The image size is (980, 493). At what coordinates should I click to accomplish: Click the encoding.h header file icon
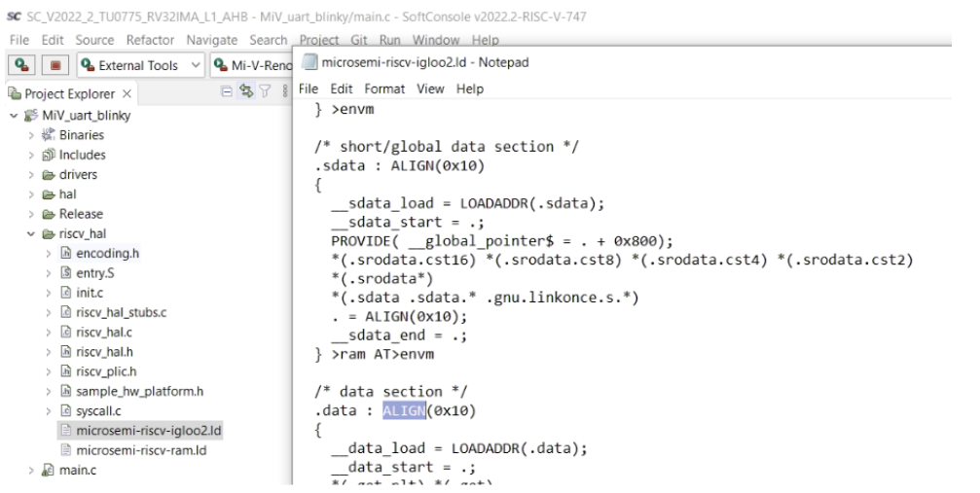tap(65, 253)
